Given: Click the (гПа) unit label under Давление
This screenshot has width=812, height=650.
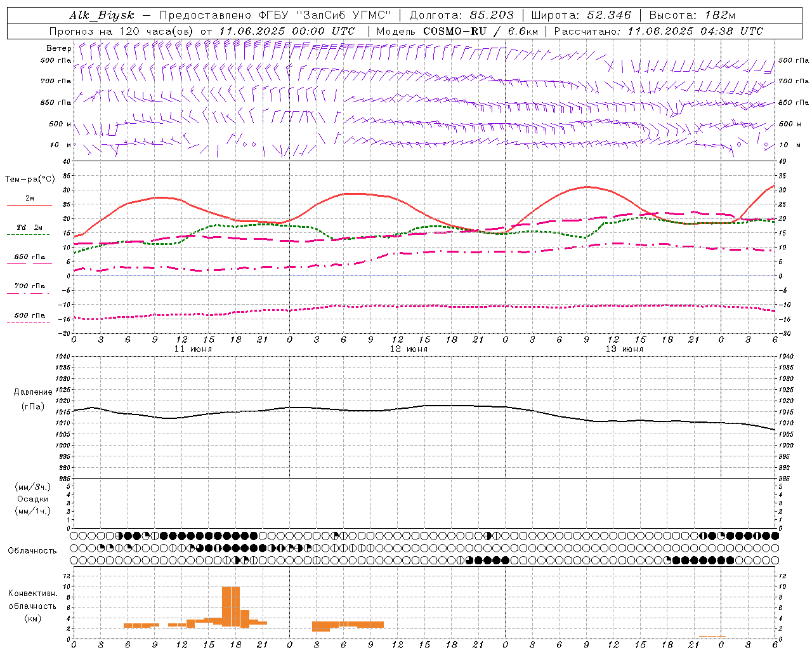Looking at the screenshot, I should 33,407.
